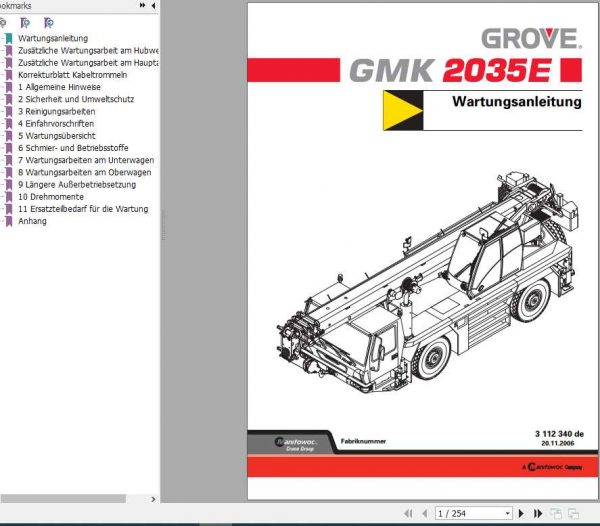Screen dimensions: 600x526
Task: Click the document number 3 112 340 de
Action: pos(559,434)
